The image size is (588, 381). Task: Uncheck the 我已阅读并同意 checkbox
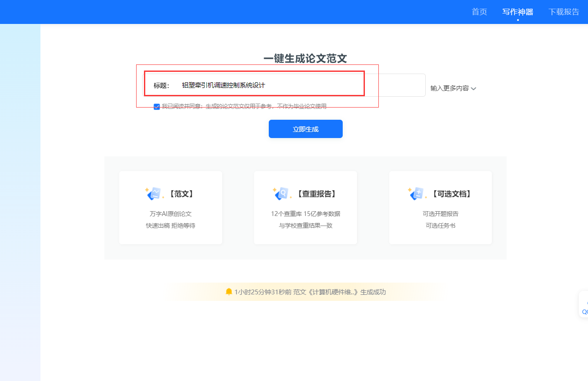157,107
